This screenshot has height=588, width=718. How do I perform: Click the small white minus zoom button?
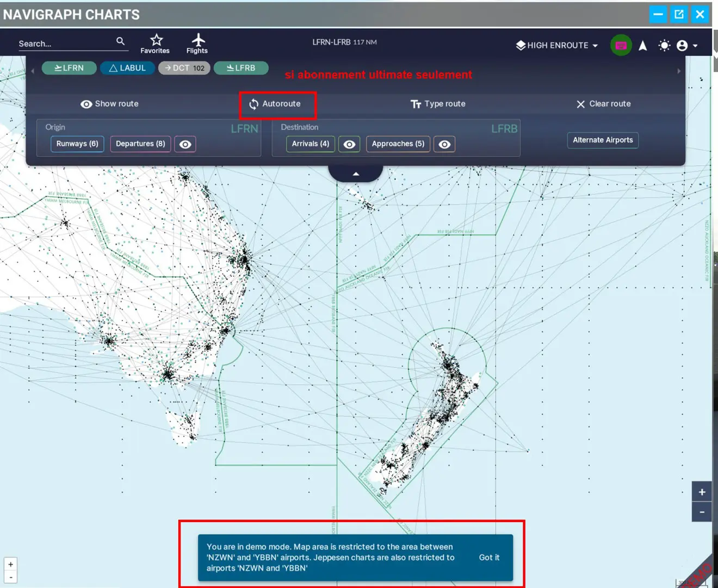pos(11,577)
